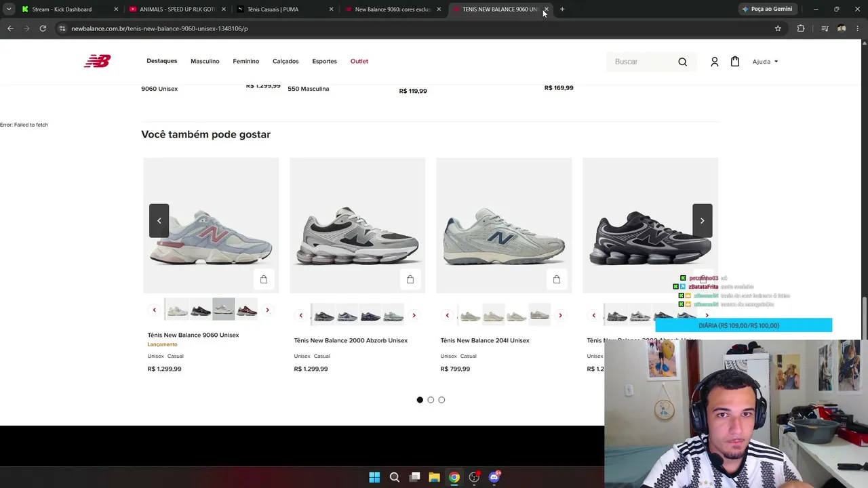868x488 pixels.
Task: Select the third carousel page dot
Action: click(441, 400)
